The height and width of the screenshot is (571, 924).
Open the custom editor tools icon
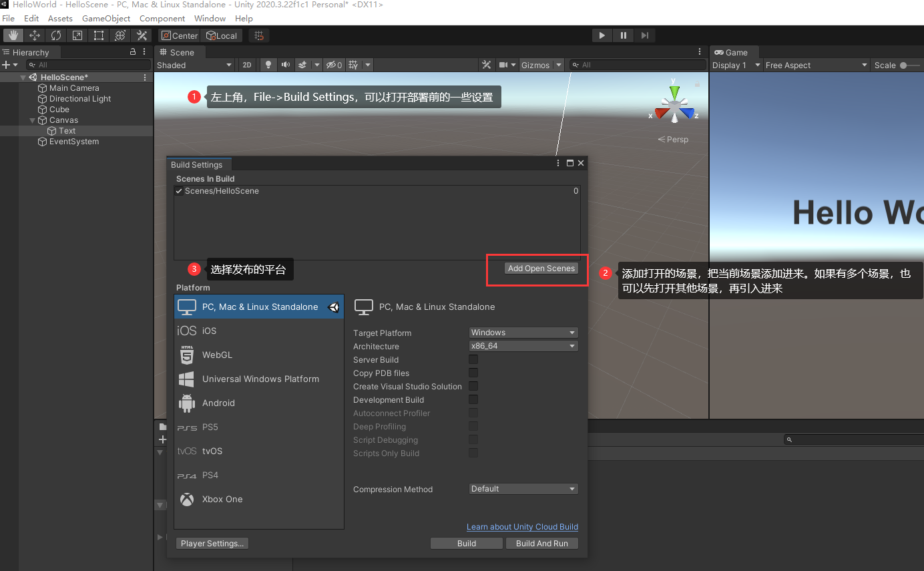click(142, 35)
